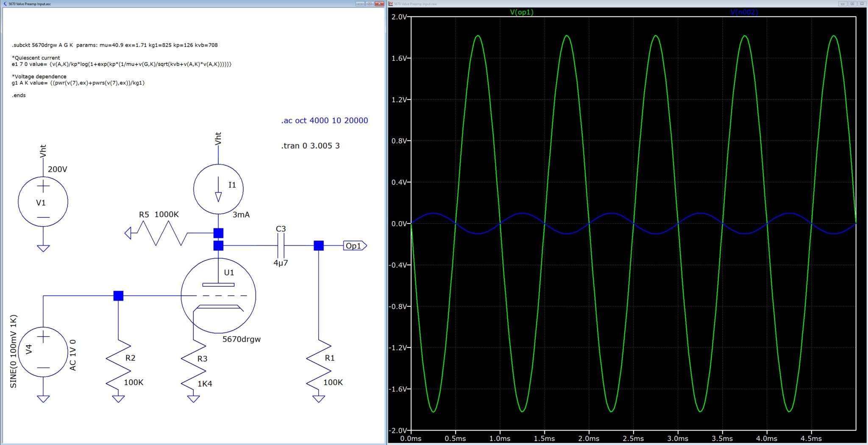The image size is (868, 445).
Task: Click the 3mA value of I1
Action: [x=241, y=215]
